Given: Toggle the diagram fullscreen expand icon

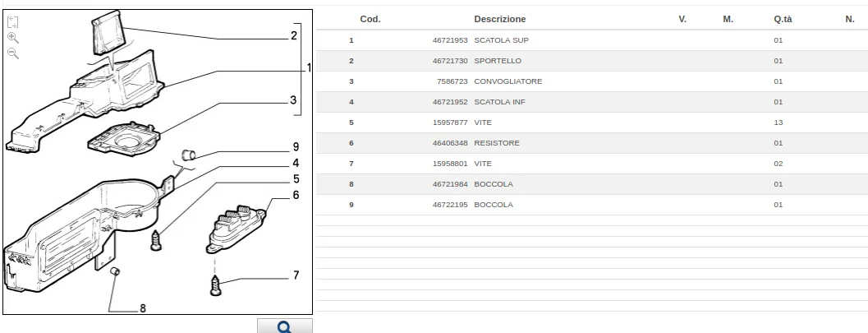Looking at the screenshot, I should [x=13, y=22].
